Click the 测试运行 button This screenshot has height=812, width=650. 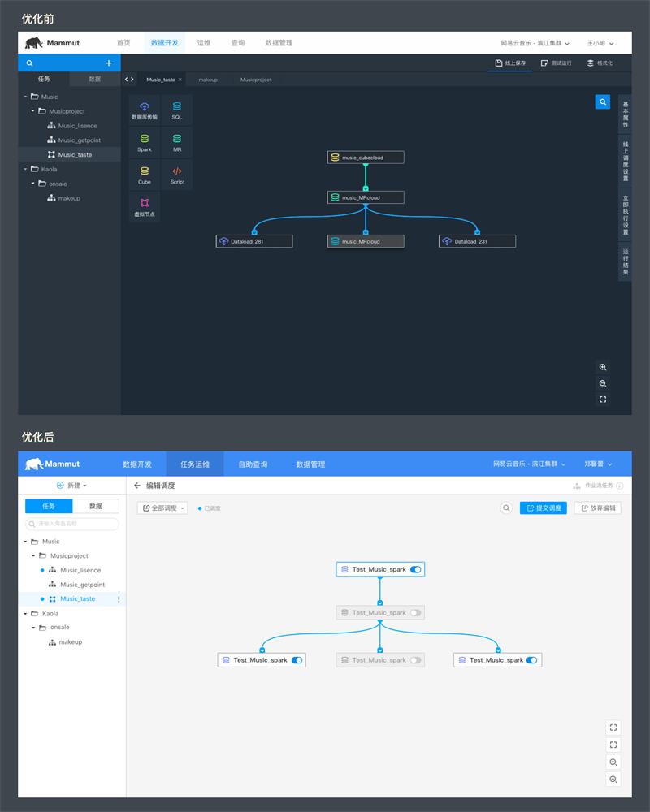(x=556, y=63)
